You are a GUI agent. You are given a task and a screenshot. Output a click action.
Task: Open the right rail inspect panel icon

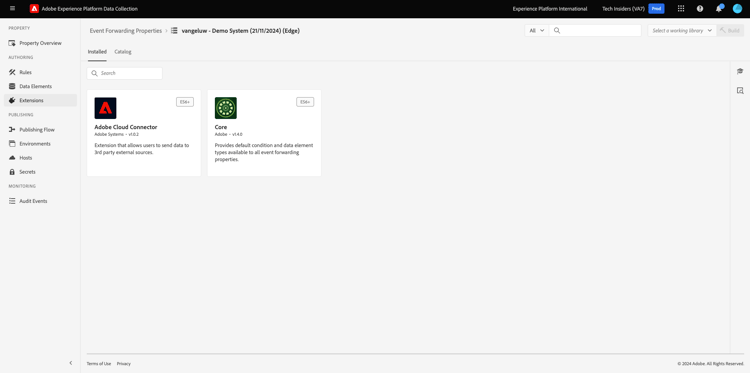pyautogui.click(x=740, y=90)
